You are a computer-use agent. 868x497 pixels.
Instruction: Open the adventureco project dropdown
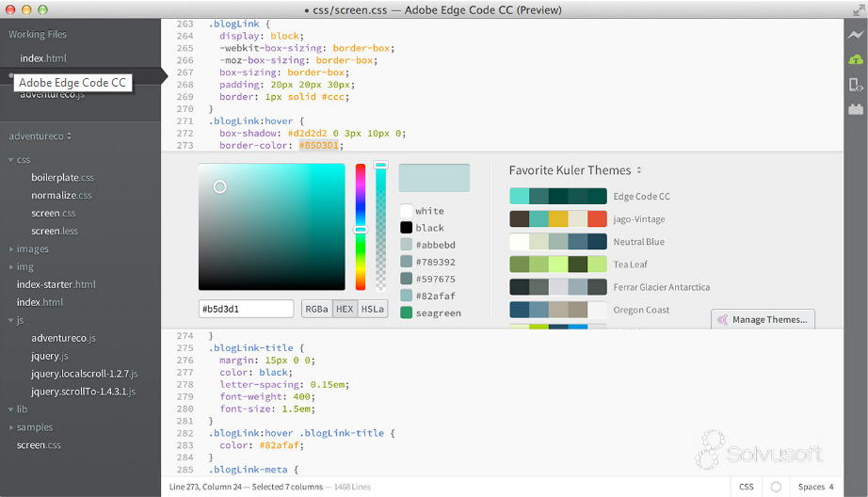[40, 136]
